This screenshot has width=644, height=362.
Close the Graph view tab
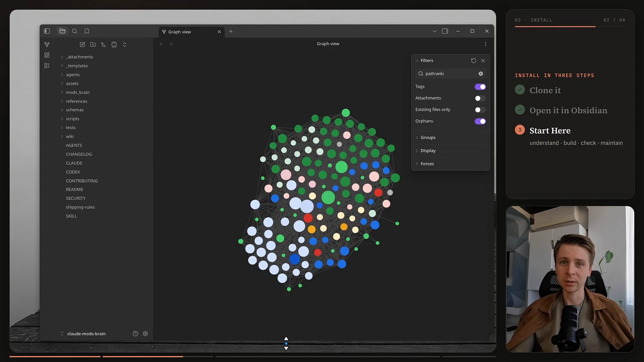click(219, 32)
